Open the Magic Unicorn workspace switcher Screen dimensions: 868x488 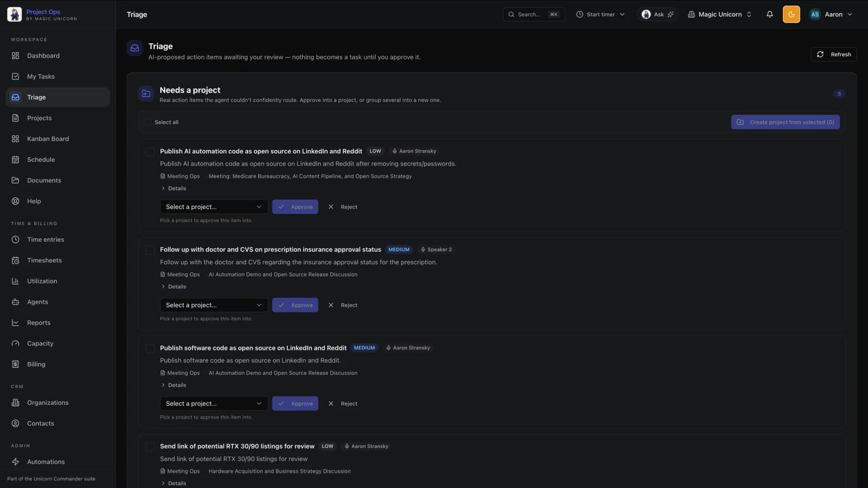(719, 14)
